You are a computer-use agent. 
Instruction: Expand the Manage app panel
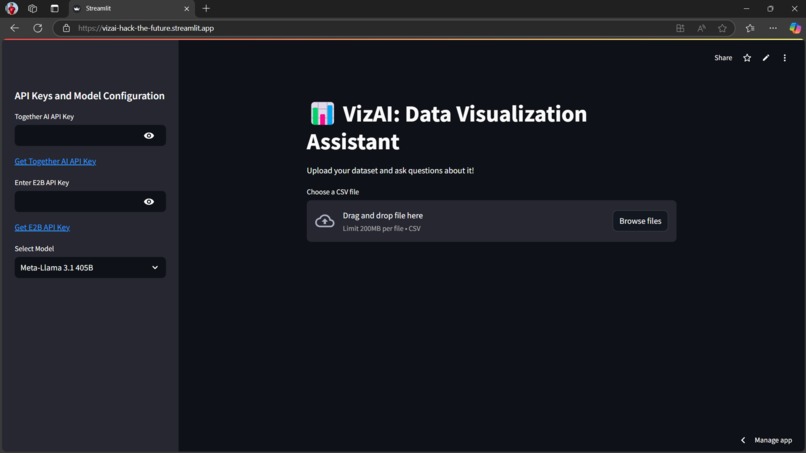click(766, 440)
